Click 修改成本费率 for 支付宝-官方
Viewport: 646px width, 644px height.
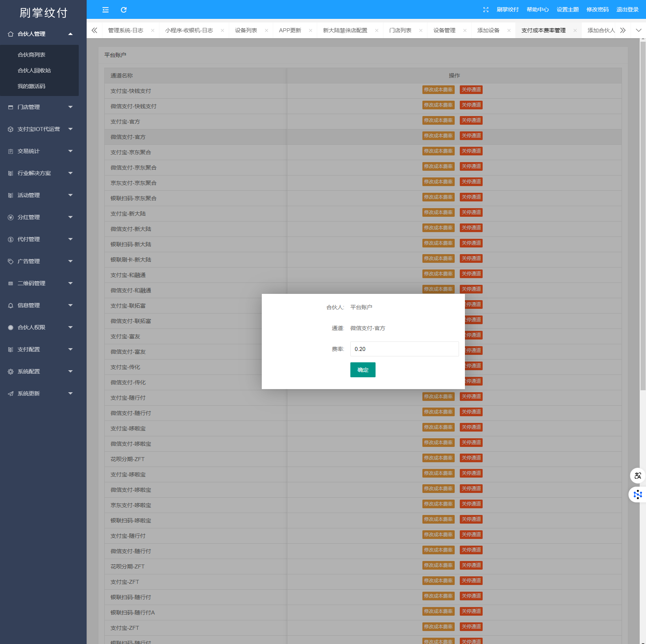[438, 120]
